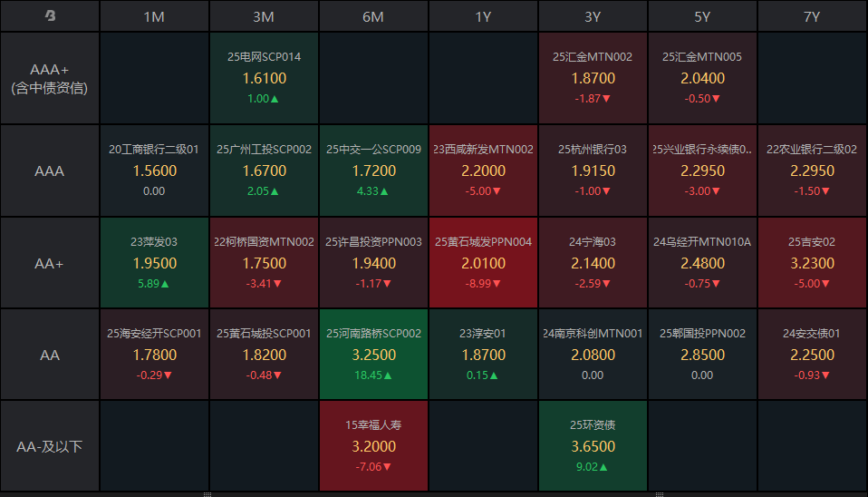868x497 pixels.
Task: Select the AAA+ rating row header
Action: pyautogui.click(x=50, y=79)
